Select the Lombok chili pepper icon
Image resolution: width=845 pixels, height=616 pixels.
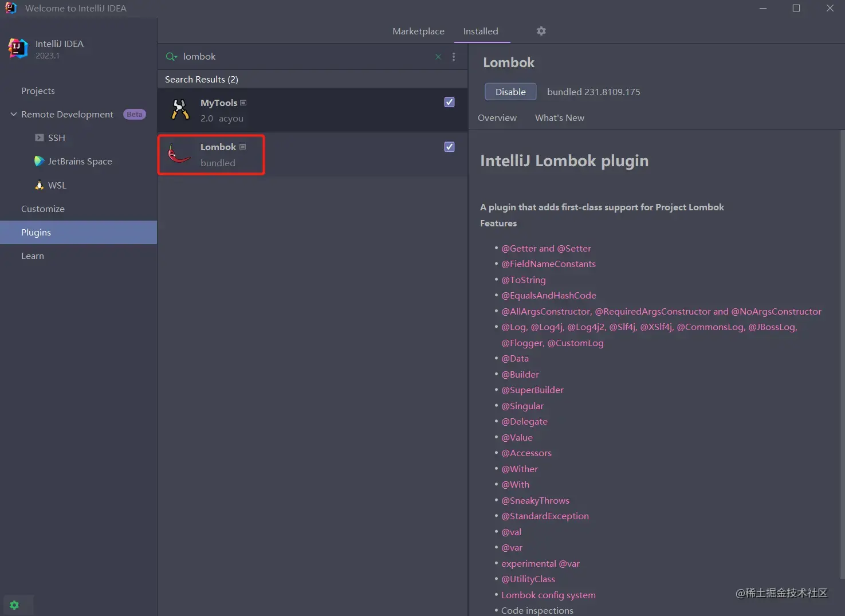coord(179,154)
